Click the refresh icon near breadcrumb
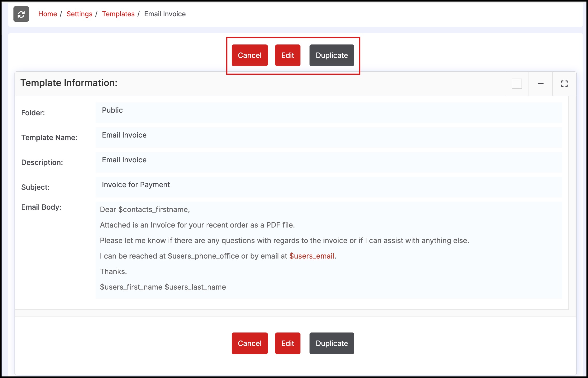 click(21, 14)
